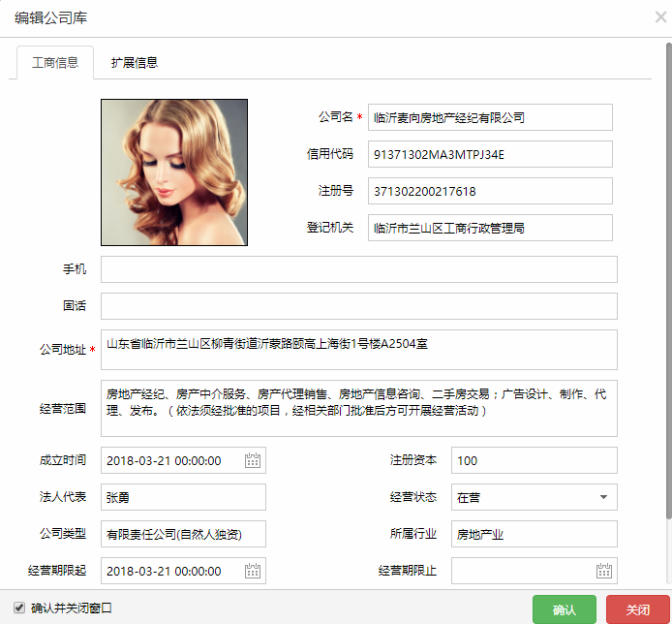Image resolution: width=672 pixels, height=624 pixels.
Task: Expand the 经营状态 dropdown arrow
Action: pyautogui.click(x=603, y=497)
